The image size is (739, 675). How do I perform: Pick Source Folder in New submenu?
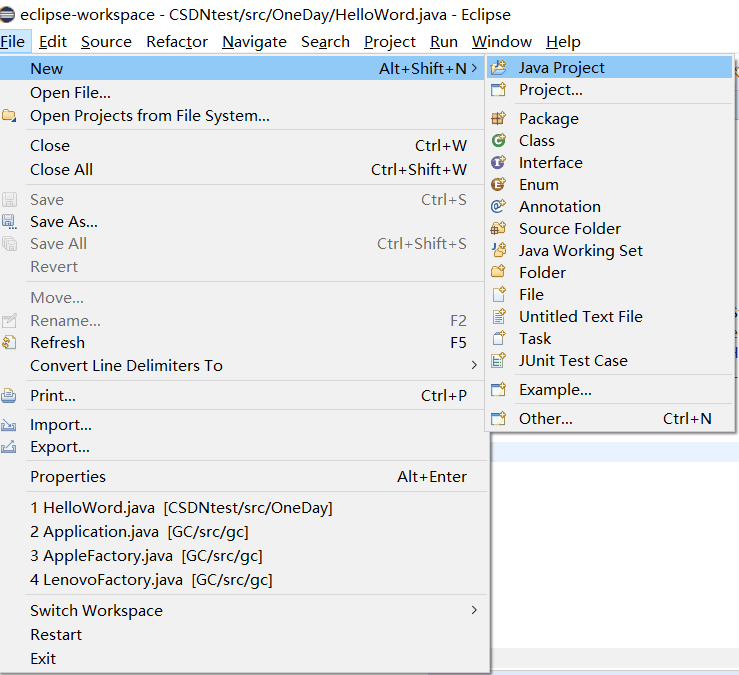(x=610, y=229)
